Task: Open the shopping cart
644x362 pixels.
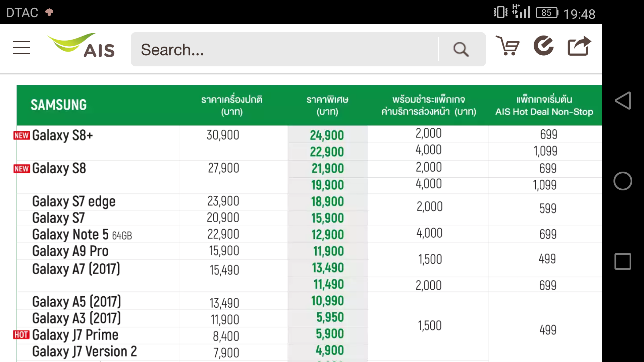Action: [507, 46]
